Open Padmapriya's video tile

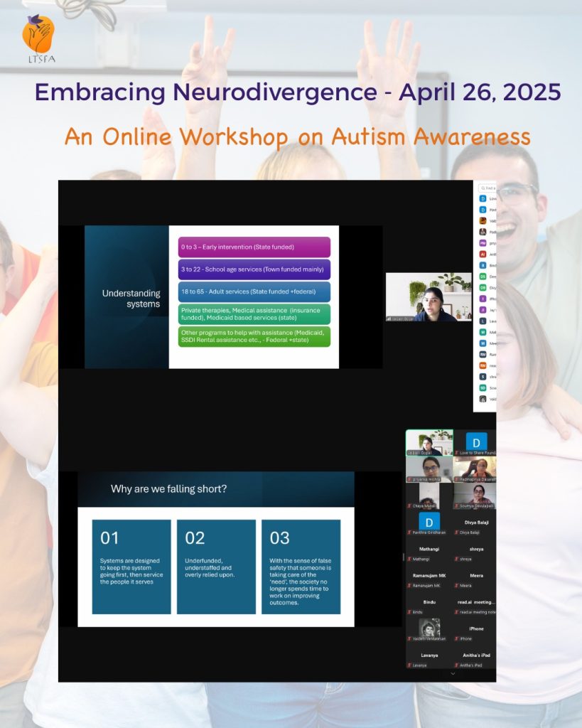[x=475, y=469]
